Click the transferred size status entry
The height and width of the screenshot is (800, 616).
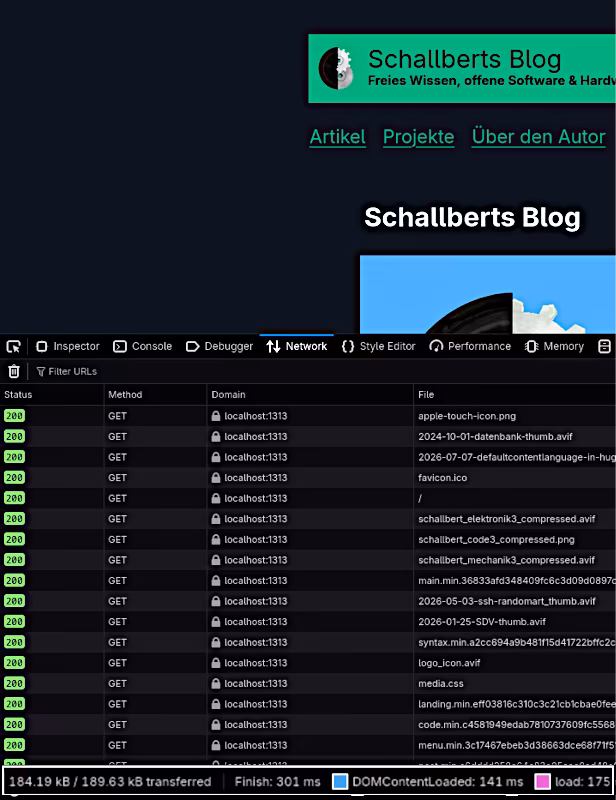[110, 782]
